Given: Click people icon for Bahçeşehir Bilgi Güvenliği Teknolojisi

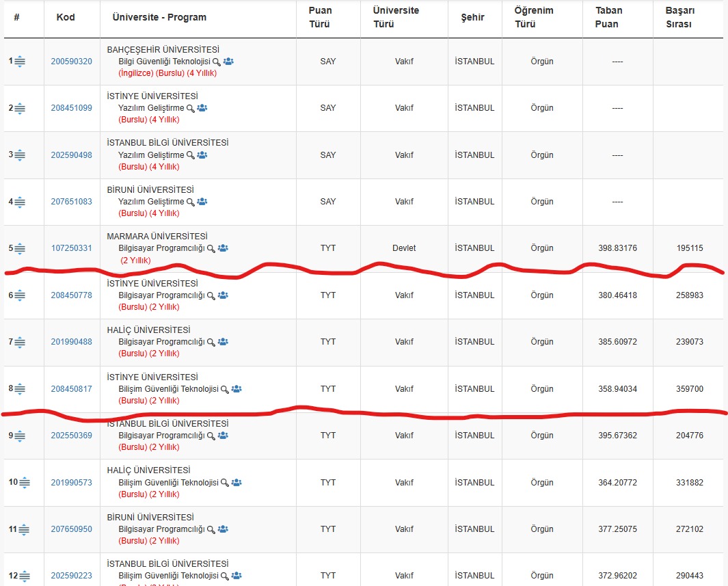Looking at the screenshot, I should coord(228,62).
